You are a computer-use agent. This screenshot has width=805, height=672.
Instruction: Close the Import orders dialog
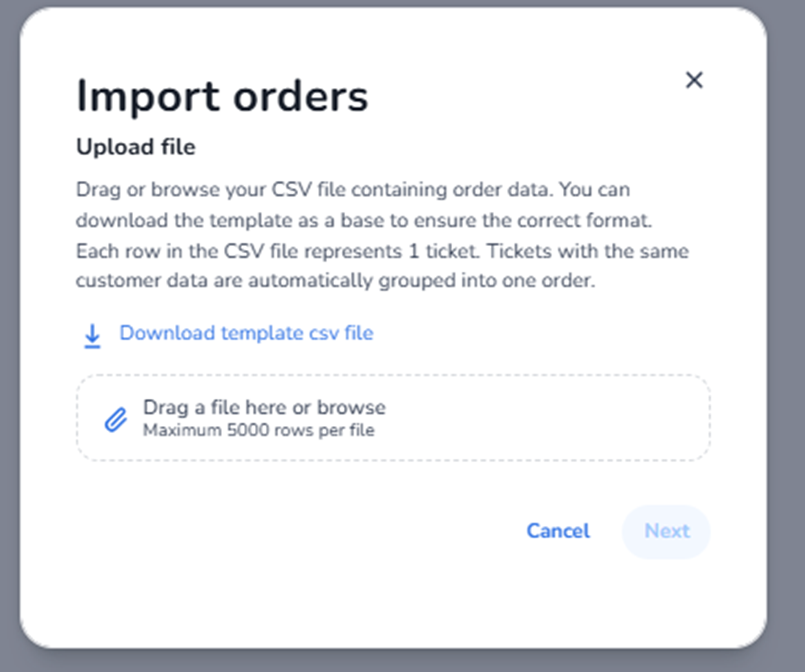pyautogui.click(x=694, y=80)
